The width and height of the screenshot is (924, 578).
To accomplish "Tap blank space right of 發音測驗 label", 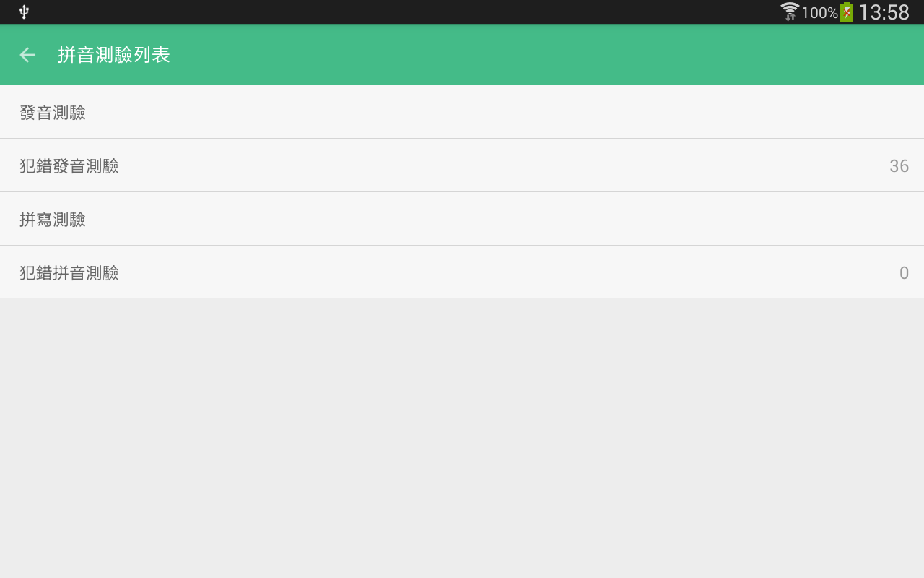I will click(x=505, y=112).
